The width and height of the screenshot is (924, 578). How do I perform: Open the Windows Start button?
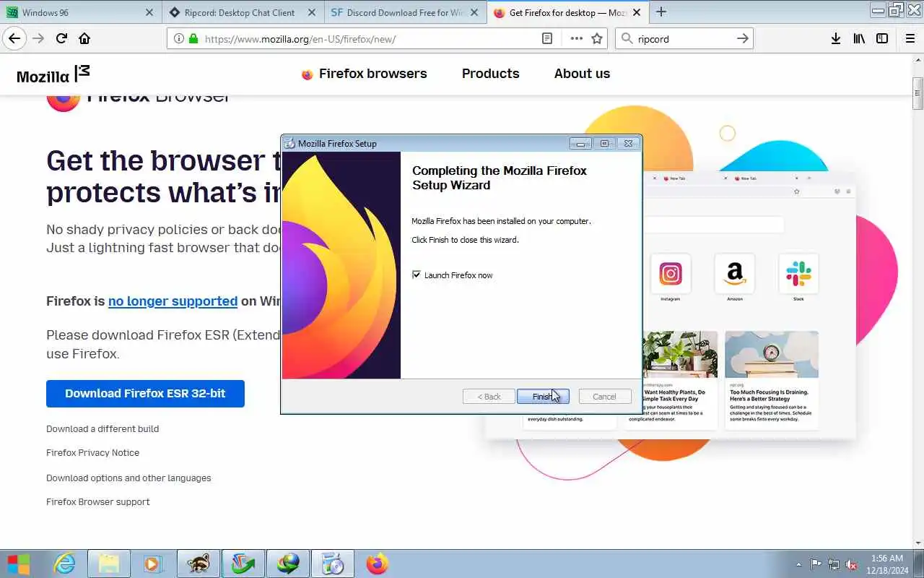point(19,564)
